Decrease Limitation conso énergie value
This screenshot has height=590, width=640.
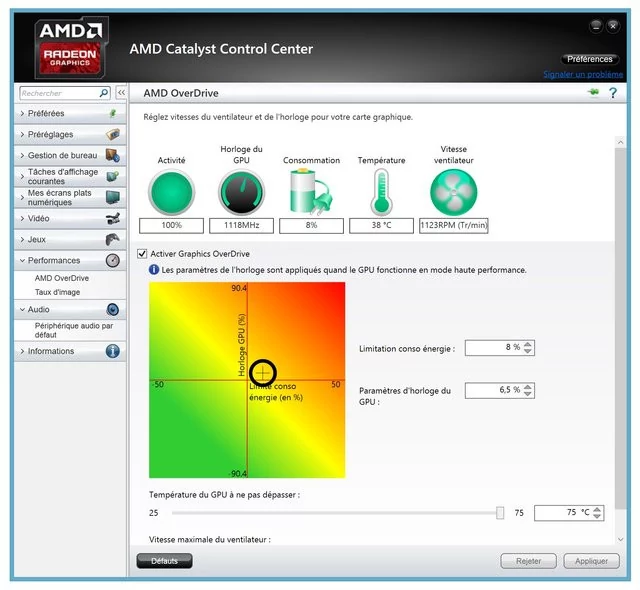(x=528, y=351)
